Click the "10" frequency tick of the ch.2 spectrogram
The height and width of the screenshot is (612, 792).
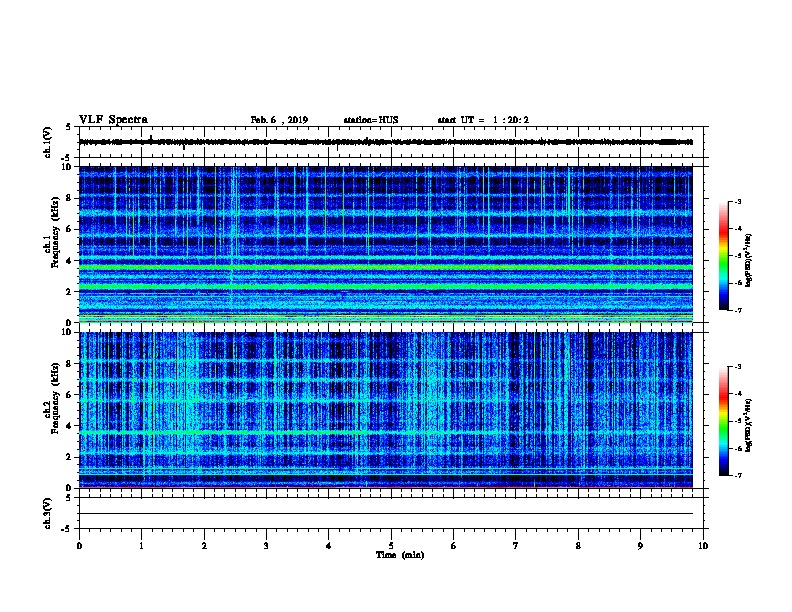(x=66, y=332)
